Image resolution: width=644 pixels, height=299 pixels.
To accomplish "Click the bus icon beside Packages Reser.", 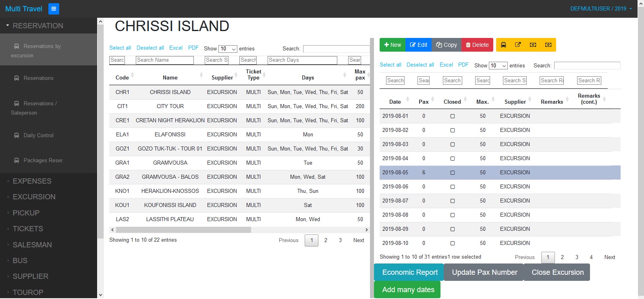I will click(x=17, y=161).
